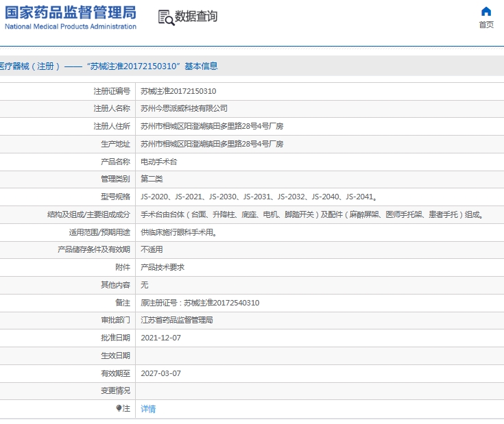Click the 注册人住所 address value
The width and height of the screenshot is (504, 424).
pyautogui.click(x=212, y=126)
